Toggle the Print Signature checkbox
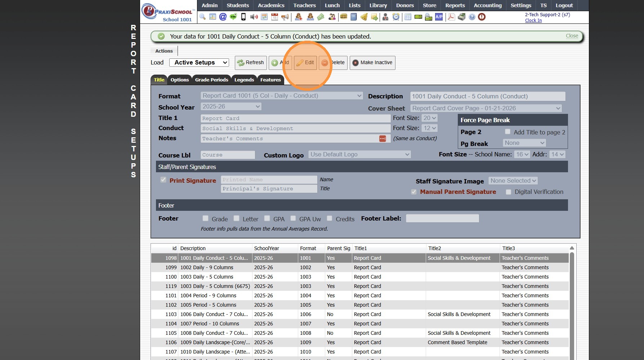The width and height of the screenshot is (644, 360). 164,180
